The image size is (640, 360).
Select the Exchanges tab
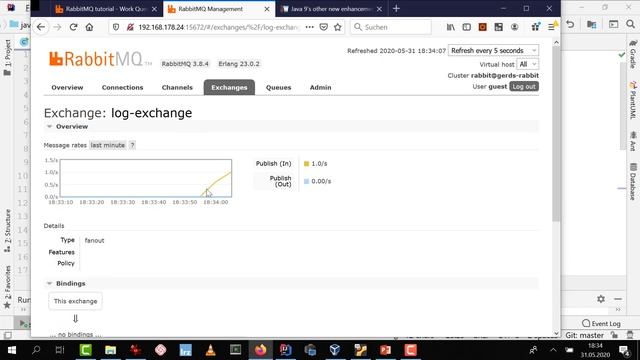(229, 87)
